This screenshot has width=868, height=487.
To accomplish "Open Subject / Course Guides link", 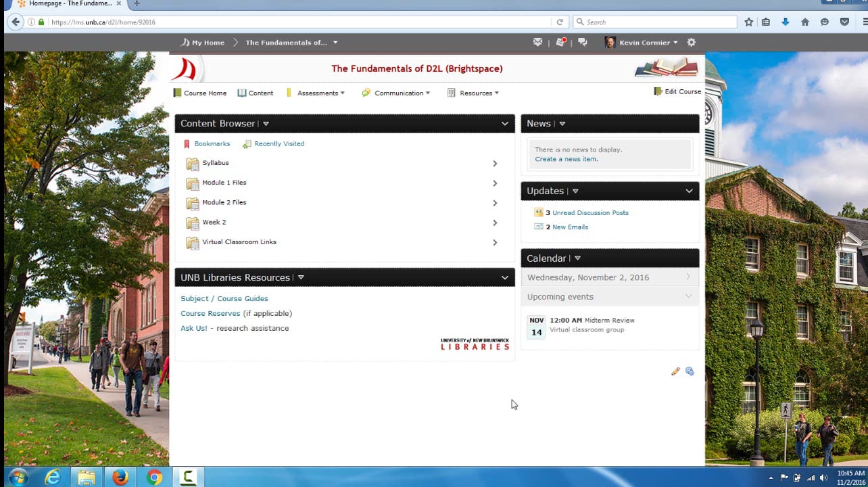I will pyautogui.click(x=224, y=299).
